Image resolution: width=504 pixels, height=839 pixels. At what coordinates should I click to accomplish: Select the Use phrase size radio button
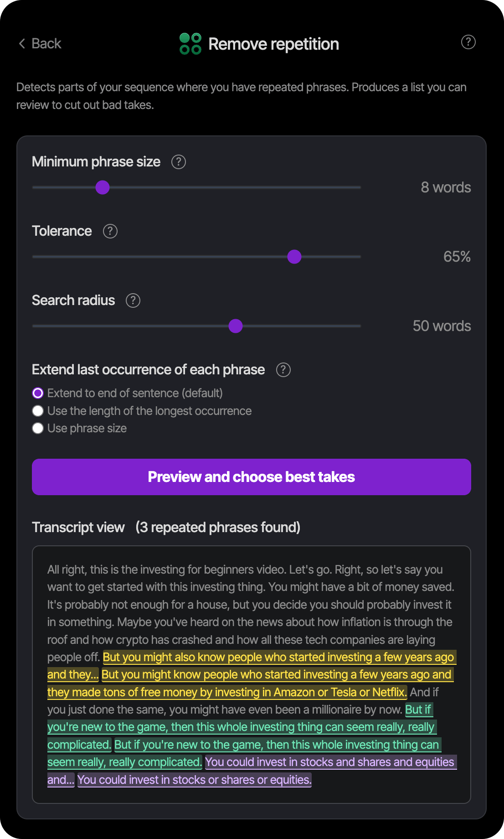click(x=38, y=428)
